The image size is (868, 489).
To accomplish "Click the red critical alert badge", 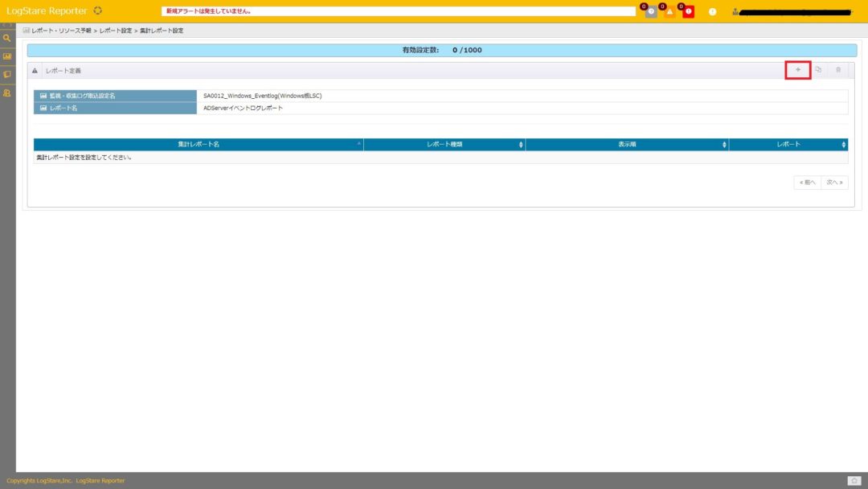I will tap(688, 11).
